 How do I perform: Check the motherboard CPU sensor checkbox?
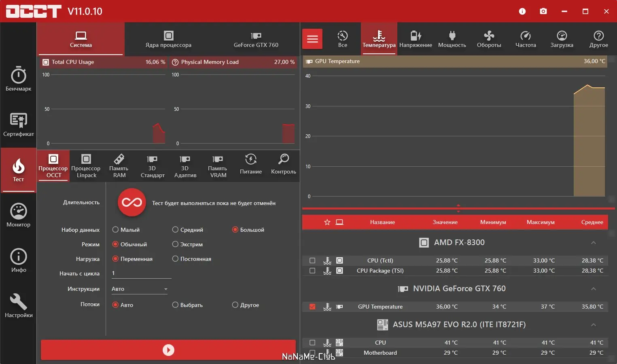(x=312, y=343)
